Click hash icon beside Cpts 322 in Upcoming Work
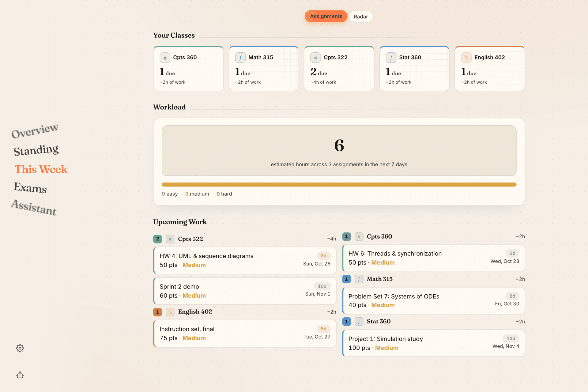This screenshot has width=588, height=392. point(170,239)
